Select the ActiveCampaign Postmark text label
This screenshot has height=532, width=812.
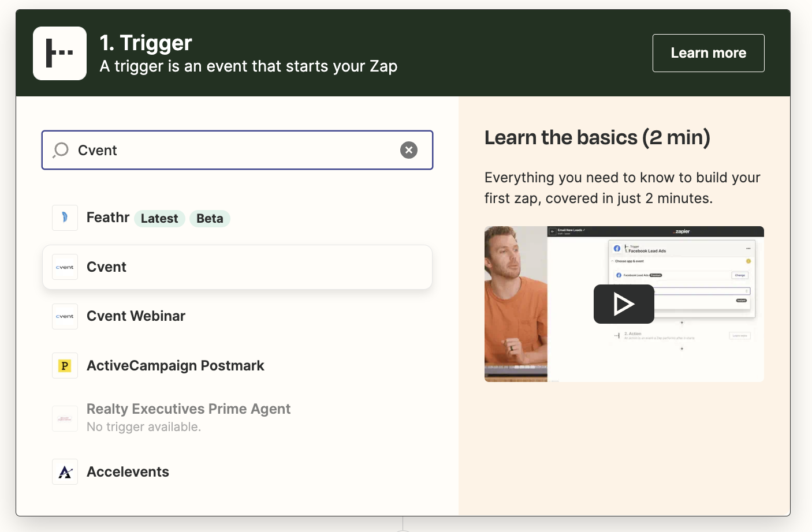click(x=176, y=366)
